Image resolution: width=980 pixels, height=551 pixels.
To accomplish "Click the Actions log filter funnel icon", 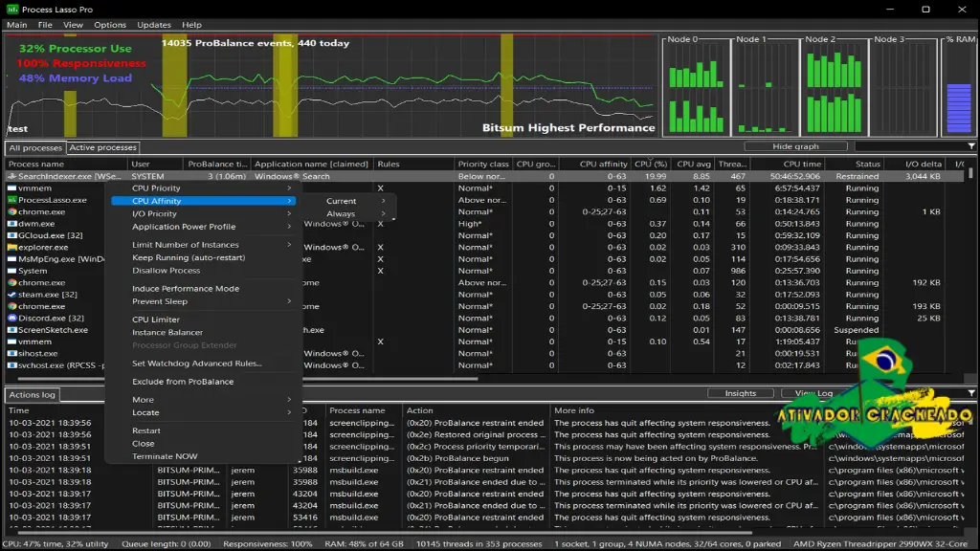I will pyautogui.click(x=971, y=393).
